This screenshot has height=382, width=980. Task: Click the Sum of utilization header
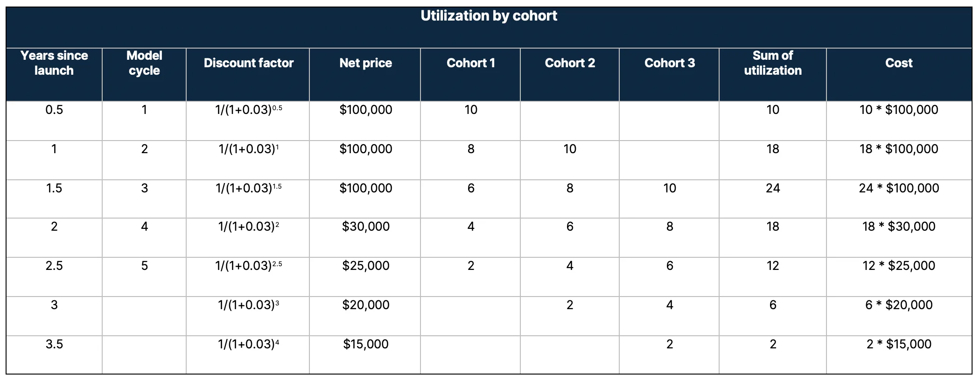pos(773,63)
